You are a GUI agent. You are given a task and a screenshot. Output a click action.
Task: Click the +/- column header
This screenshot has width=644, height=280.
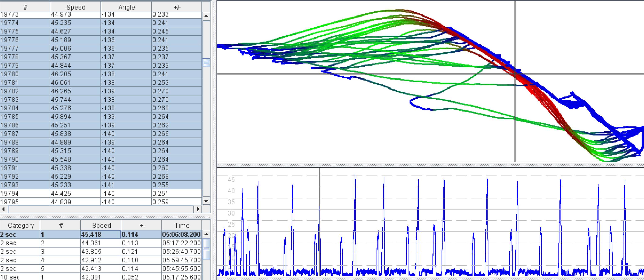(177, 7)
